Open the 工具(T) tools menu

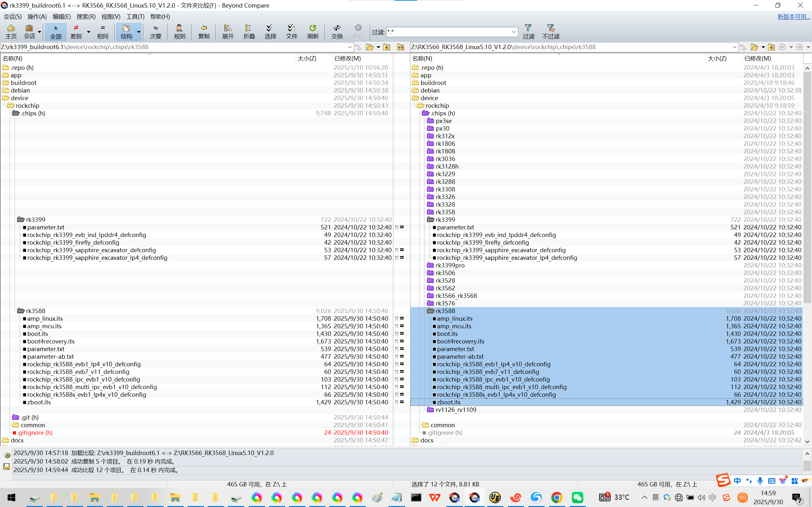coord(135,16)
